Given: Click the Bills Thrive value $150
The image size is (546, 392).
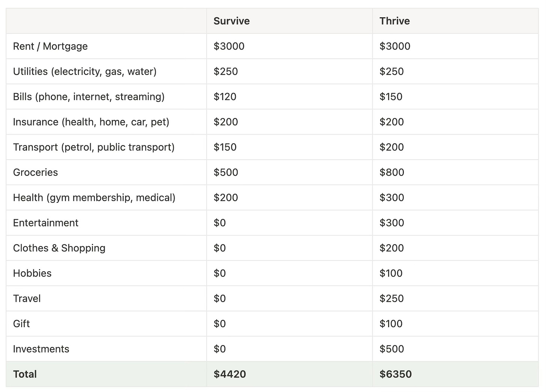Looking at the screenshot, I should 391,97.
